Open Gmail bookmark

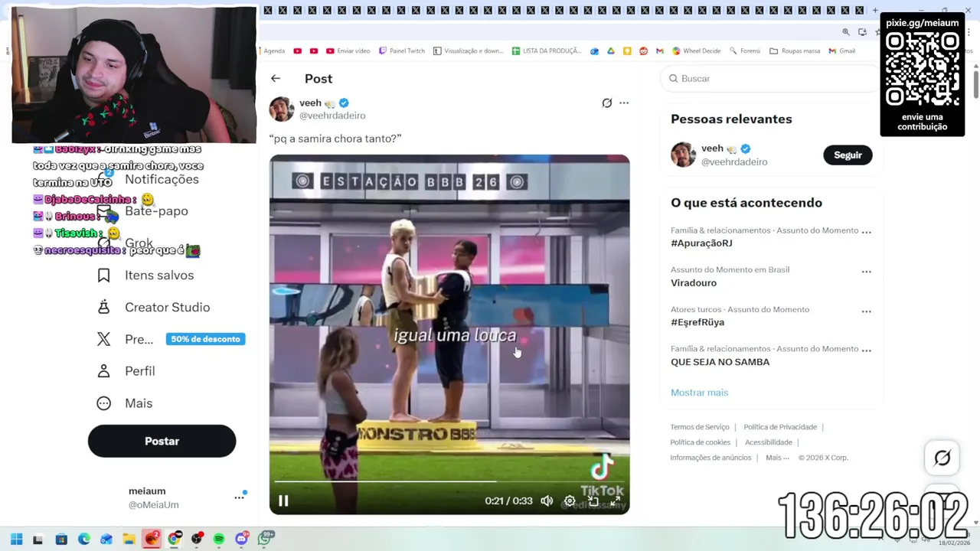(x=841, y=51)
